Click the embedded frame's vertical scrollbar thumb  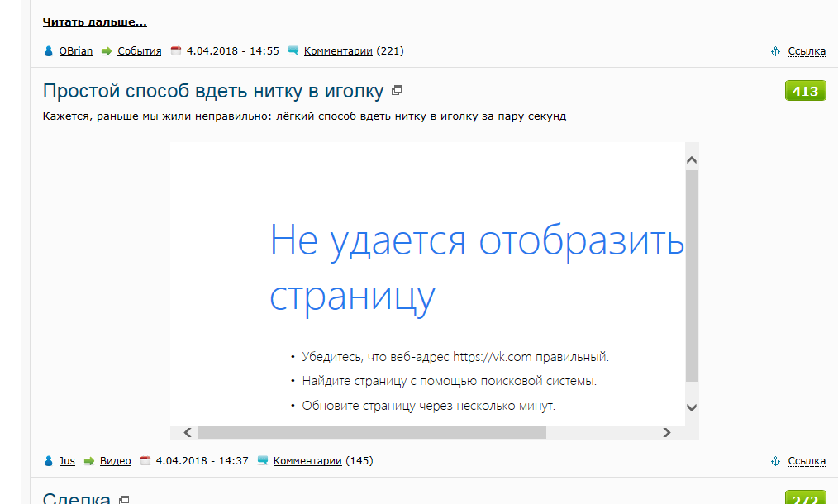coord(692,276)
